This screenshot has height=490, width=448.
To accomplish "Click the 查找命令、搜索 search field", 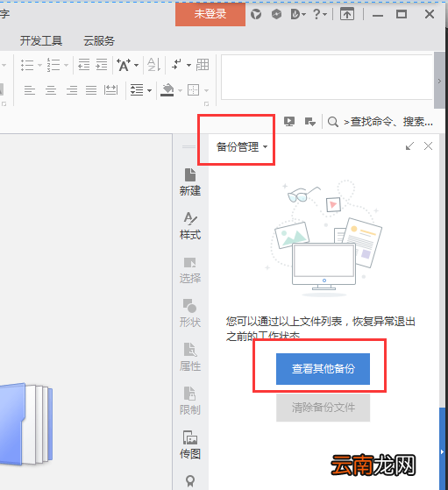I will [x=388, y=122].
